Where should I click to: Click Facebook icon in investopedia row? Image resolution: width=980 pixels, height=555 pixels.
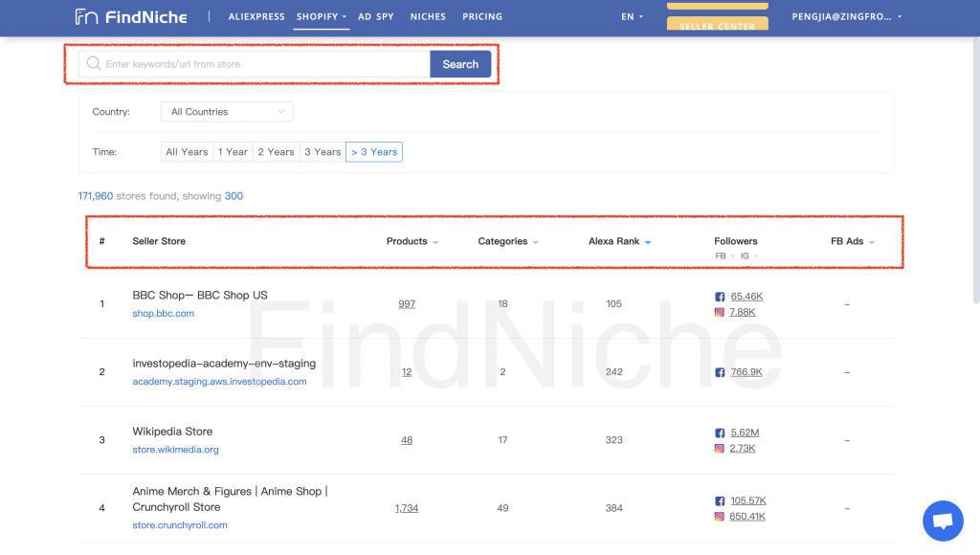click(720, 372)
